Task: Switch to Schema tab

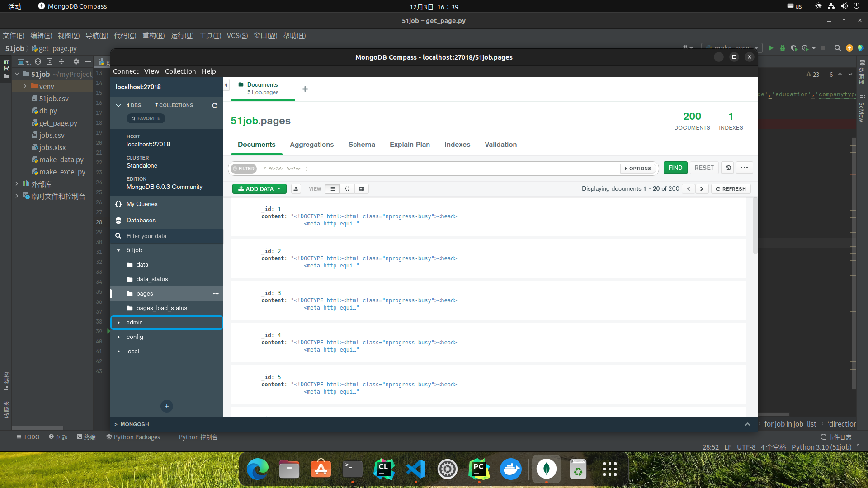Action: click(x=362, y=145)
